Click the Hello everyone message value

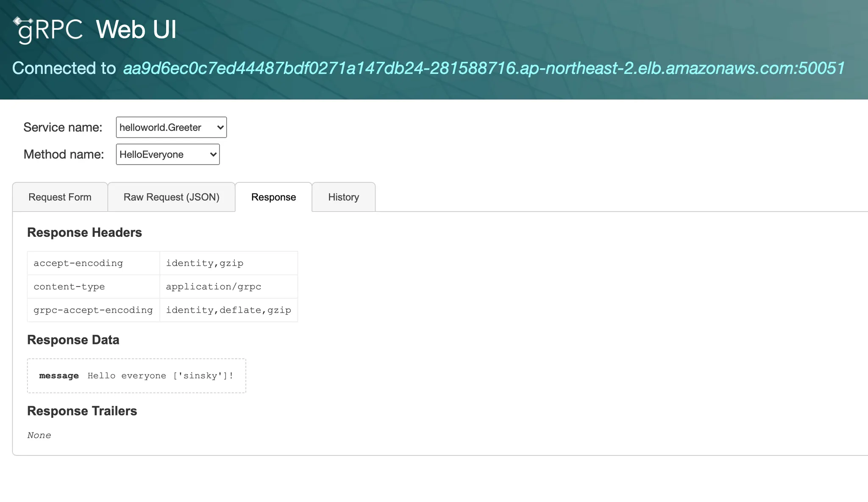click(160, 376)
